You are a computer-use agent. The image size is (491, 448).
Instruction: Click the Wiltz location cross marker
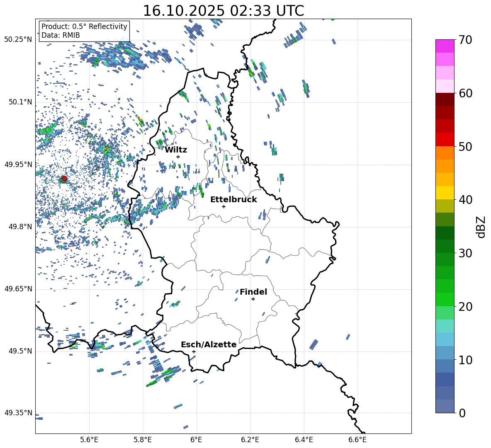pyautogui.click(x=178, y=157)
